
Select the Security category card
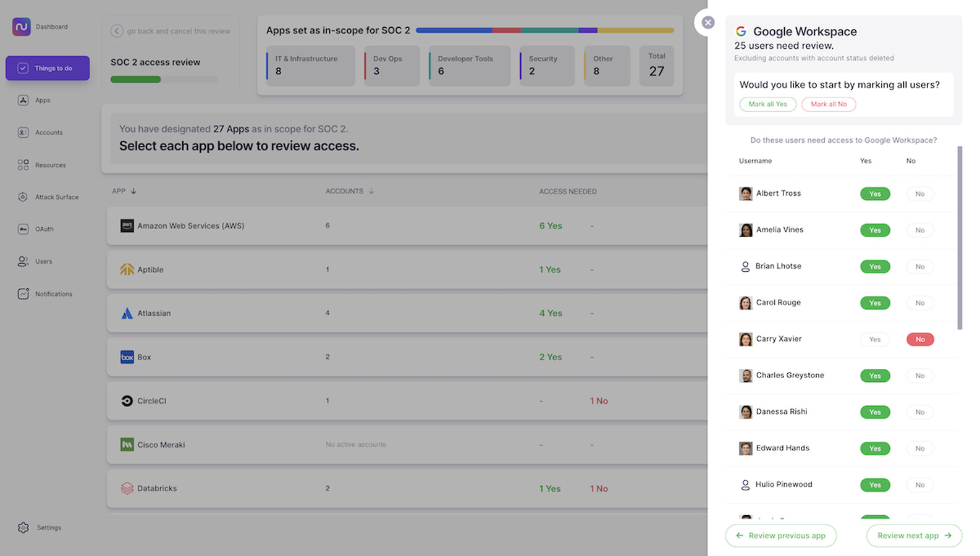pos(547,65)
